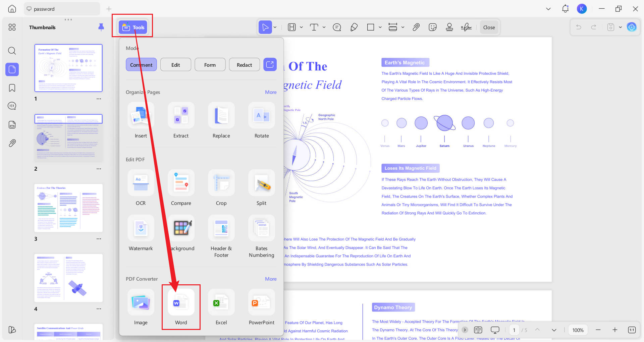
Task: Select the Comment mode
Action: click(x=141, y=65)
